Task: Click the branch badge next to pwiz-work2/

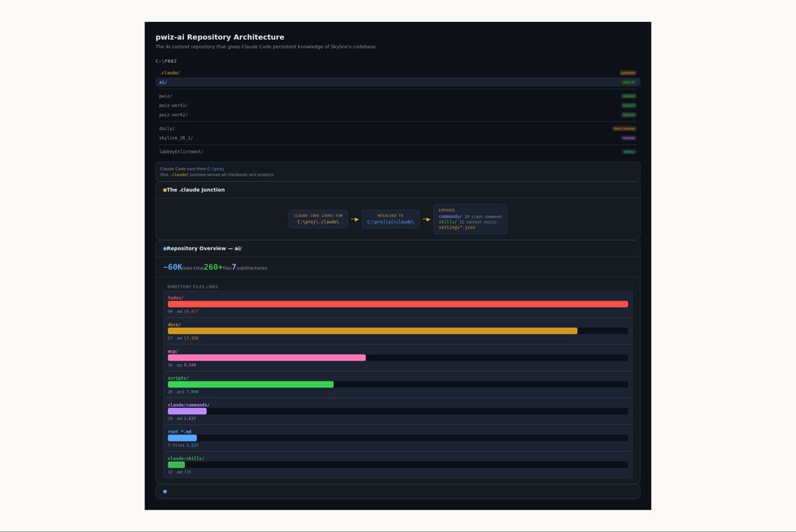Action: coord(628,115)
